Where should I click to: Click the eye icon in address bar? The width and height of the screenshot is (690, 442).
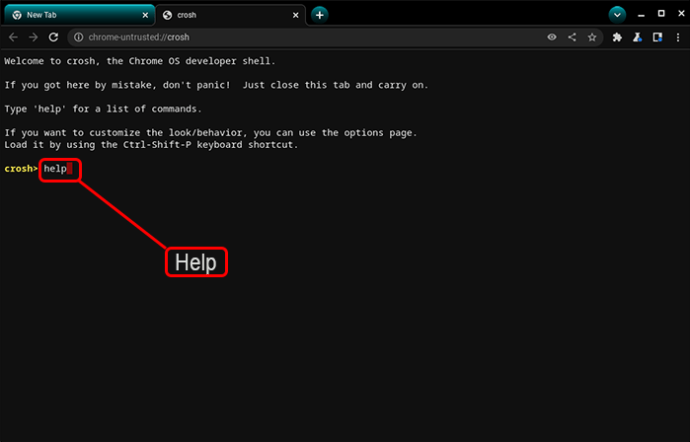551,37
